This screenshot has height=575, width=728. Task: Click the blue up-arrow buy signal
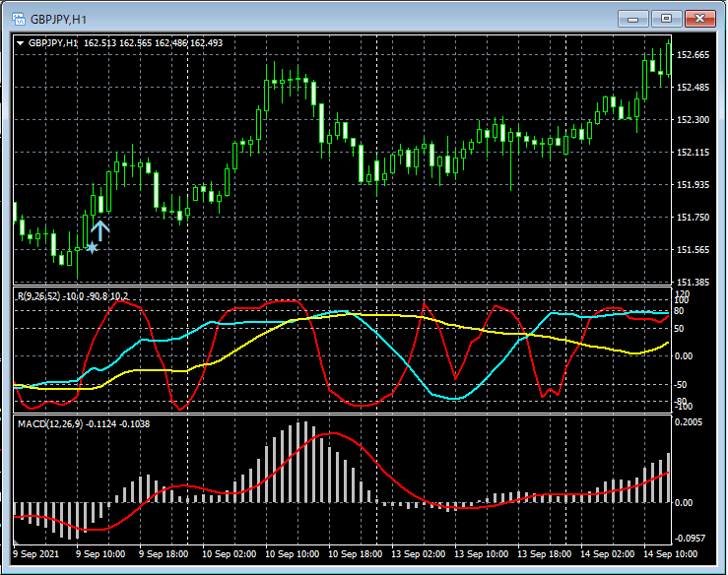[x=100, y=230]
